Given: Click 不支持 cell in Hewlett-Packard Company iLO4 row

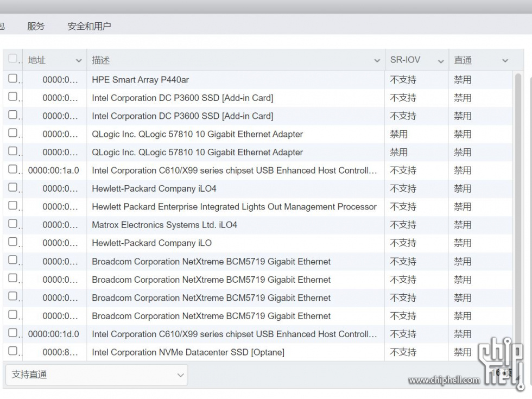Looking at the screenshot, I should pos(403,189).
